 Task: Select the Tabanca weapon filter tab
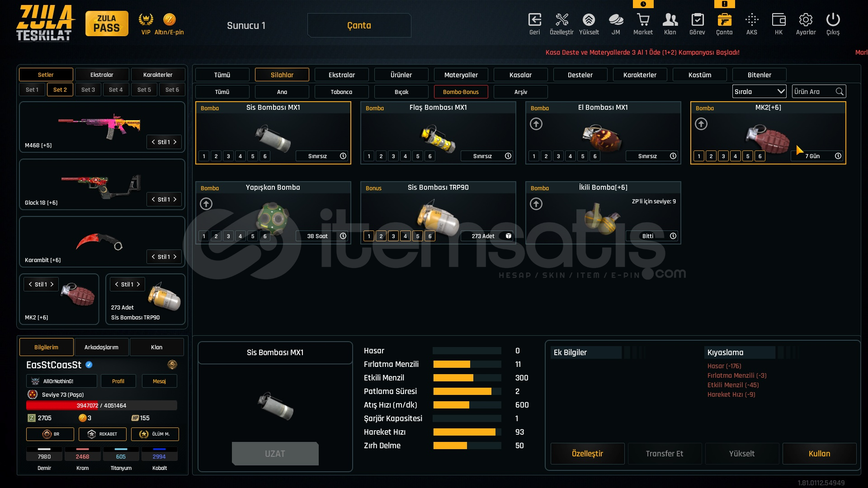[341, 92]
